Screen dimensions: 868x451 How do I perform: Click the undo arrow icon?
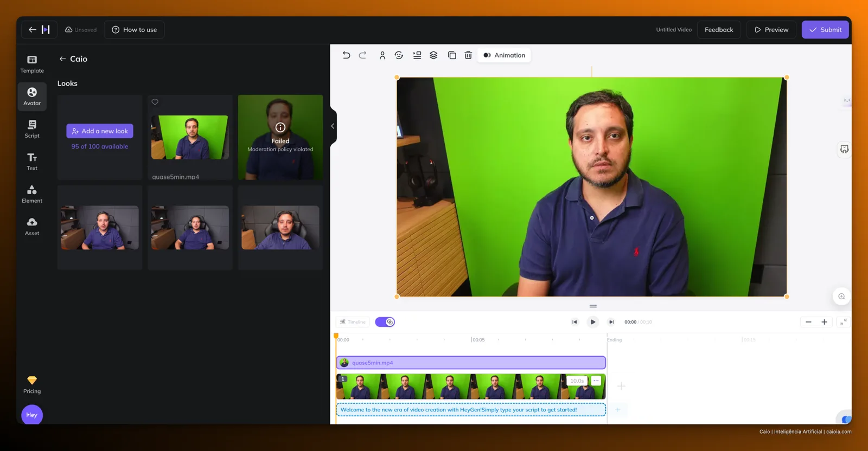[x=346, y=55]
